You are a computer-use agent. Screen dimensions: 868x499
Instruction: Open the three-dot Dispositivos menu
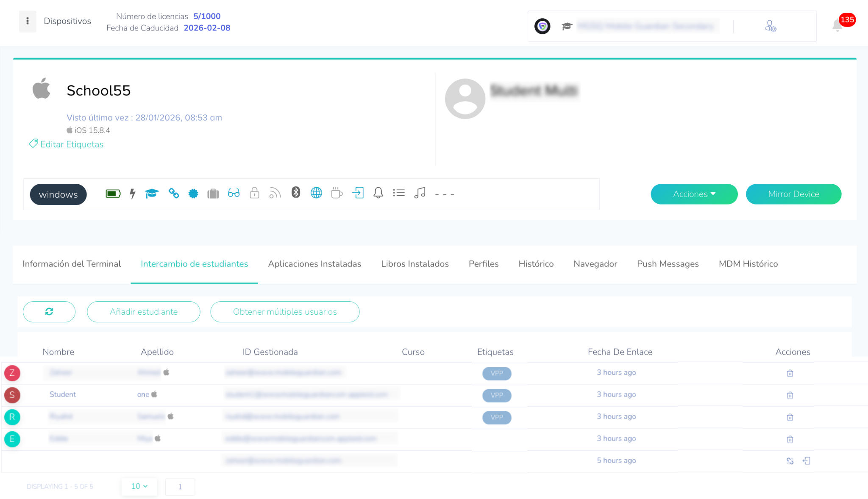(x=28, y=21)
